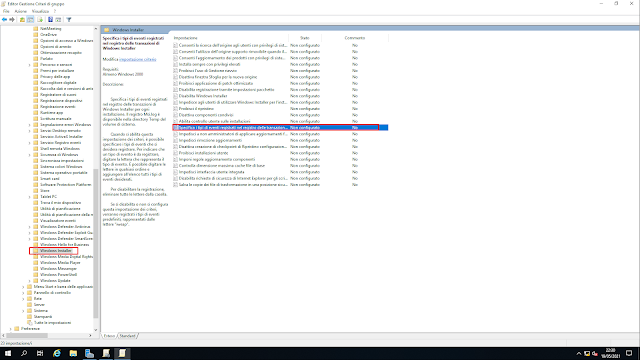Click the folder icon beside OneDrive
The image size is (640, 360).
pyautogui.click(x=36, y=35)
